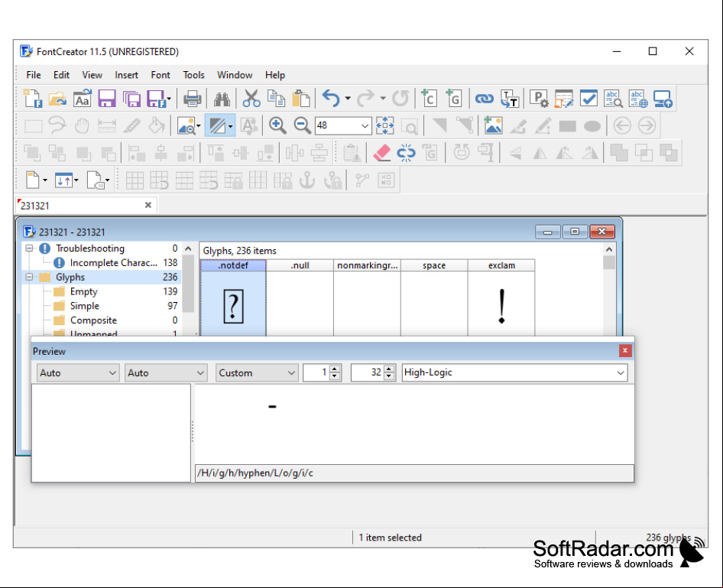Open the Save As dropdown arrow
Image resolution: width=723 pixels, height=588 pixels.
pyautogui.click(x=169, y=99)
